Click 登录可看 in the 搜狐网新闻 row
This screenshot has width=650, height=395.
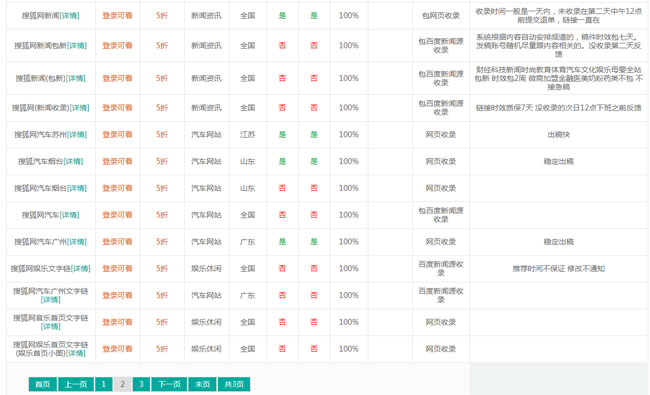tap(117, 16)
